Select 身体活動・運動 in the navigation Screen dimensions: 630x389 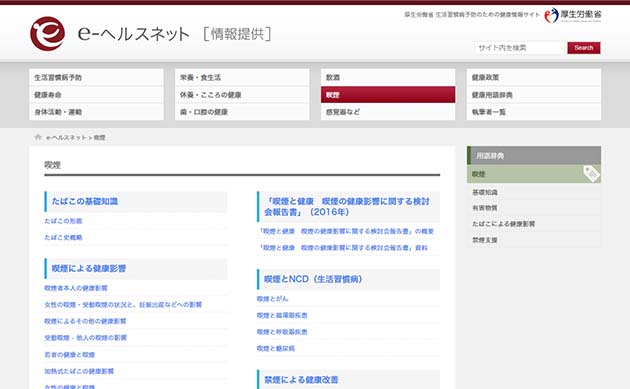coord(96,112)
